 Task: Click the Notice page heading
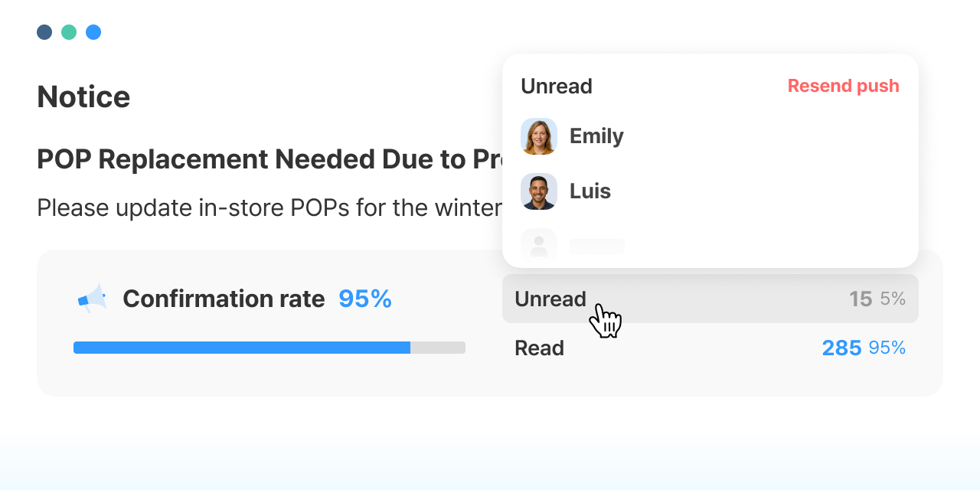coord(83,97)
